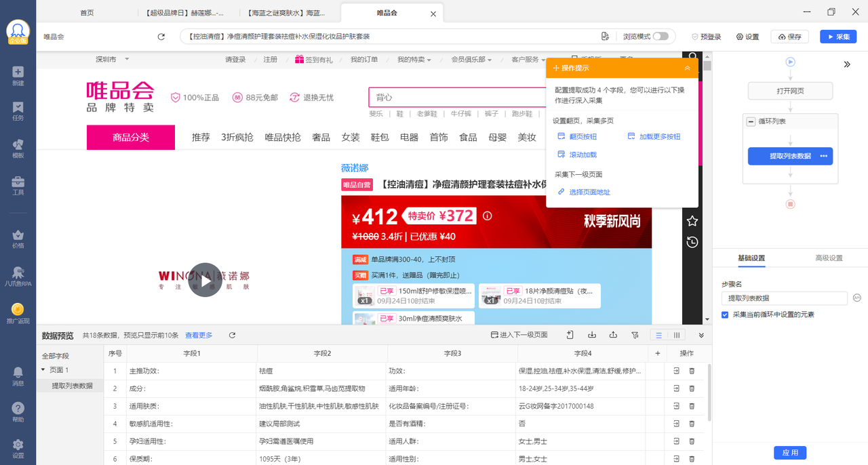Click the 步骤名 input field
868x465 pixels.
pyautogui.click(x=784, y=298)
